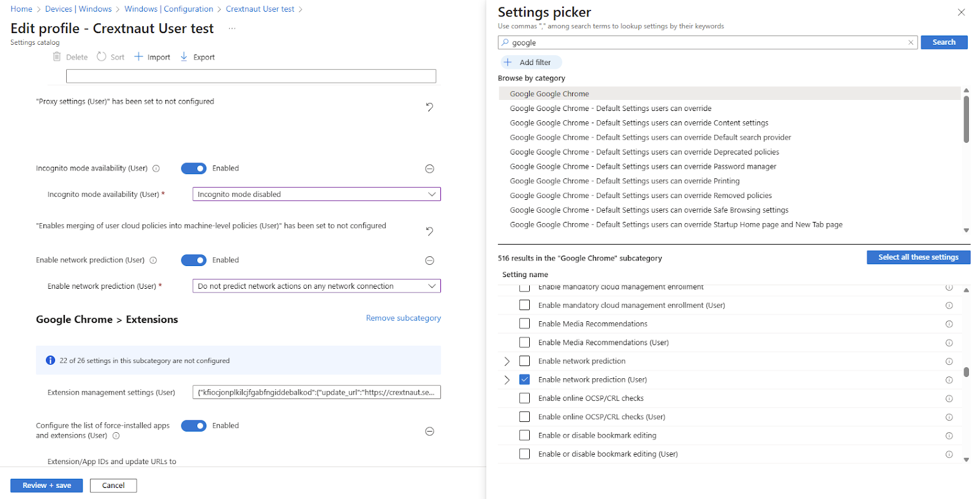Open info for Enable online OCSP/CRL checks (User)
The width and height of the screenshot is (980, 499).
tap(949, 417)
